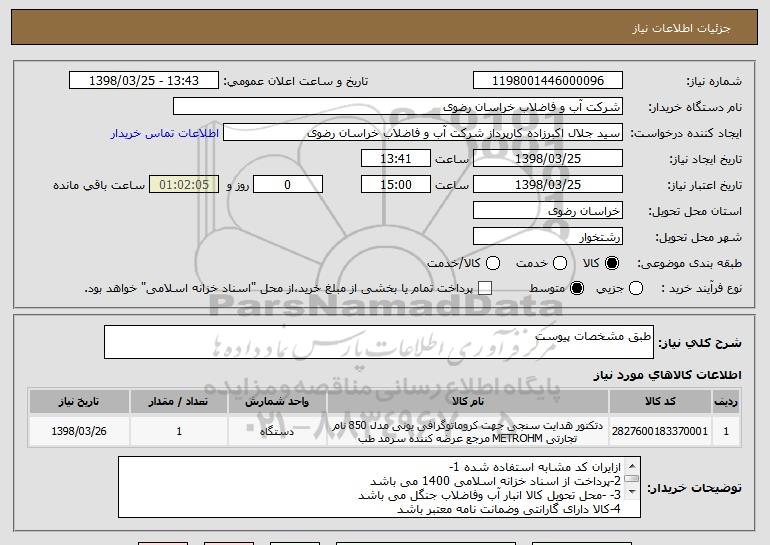Viewport: 770px width, 545px height.
Task: Click the METROHM product name cell
Action: (468, 432)
